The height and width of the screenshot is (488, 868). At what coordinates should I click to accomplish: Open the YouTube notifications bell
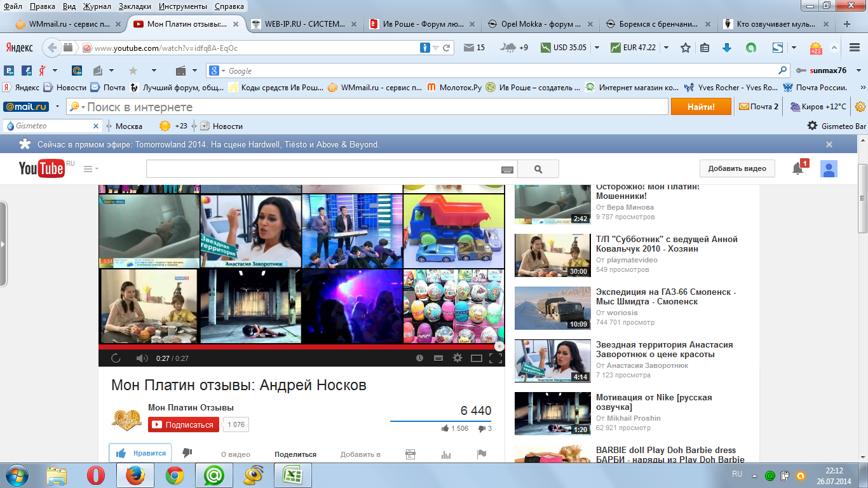pos(797,168)
